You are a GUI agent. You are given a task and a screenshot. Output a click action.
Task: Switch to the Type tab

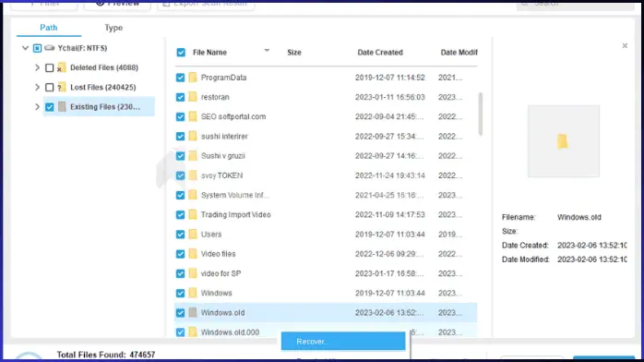[x=113, y=28]
